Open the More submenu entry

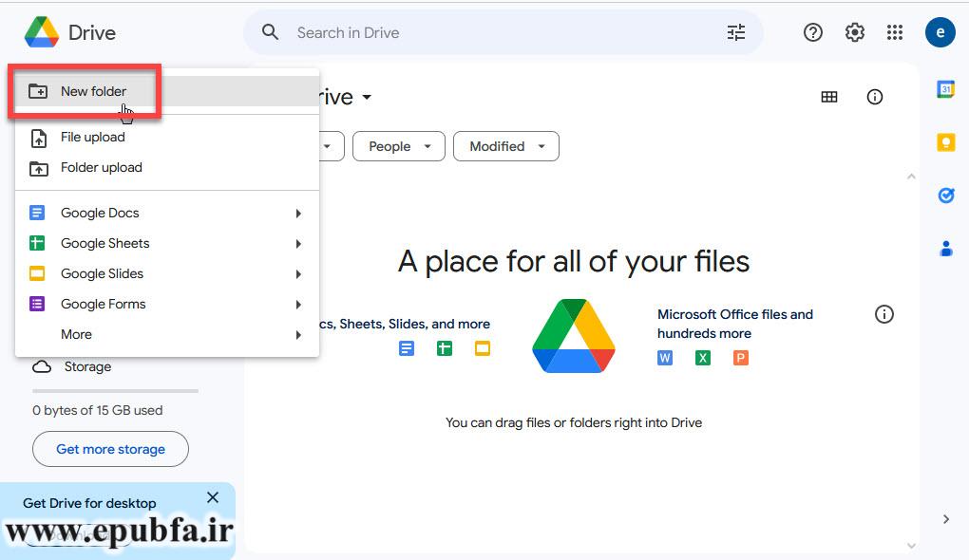pos(167,334)
